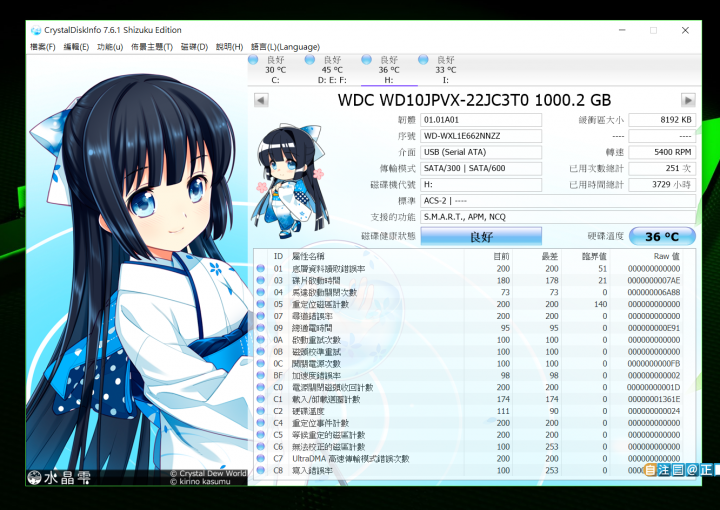The height and width of the screenshot is (510, 720).
Task: Click features field S.M.A.R.T., APM, NCQ
Action: (558, 217)
